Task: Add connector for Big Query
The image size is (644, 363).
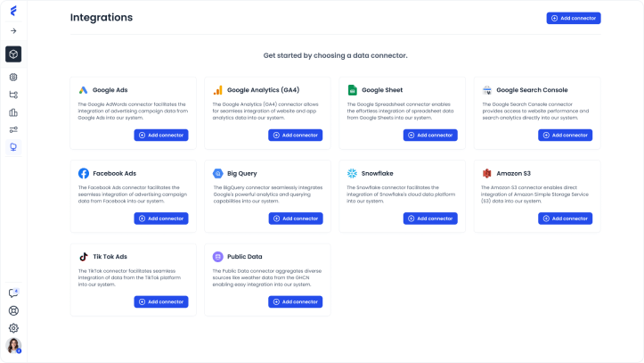Action: (296, 219)
